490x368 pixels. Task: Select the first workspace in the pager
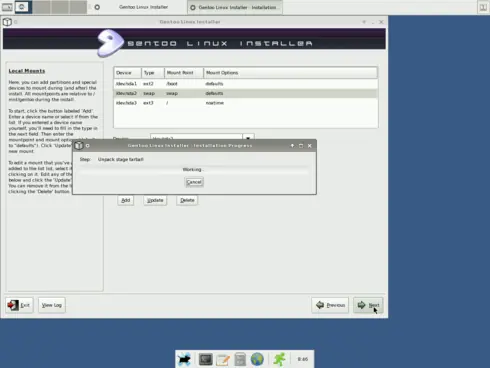click(23, 7)
